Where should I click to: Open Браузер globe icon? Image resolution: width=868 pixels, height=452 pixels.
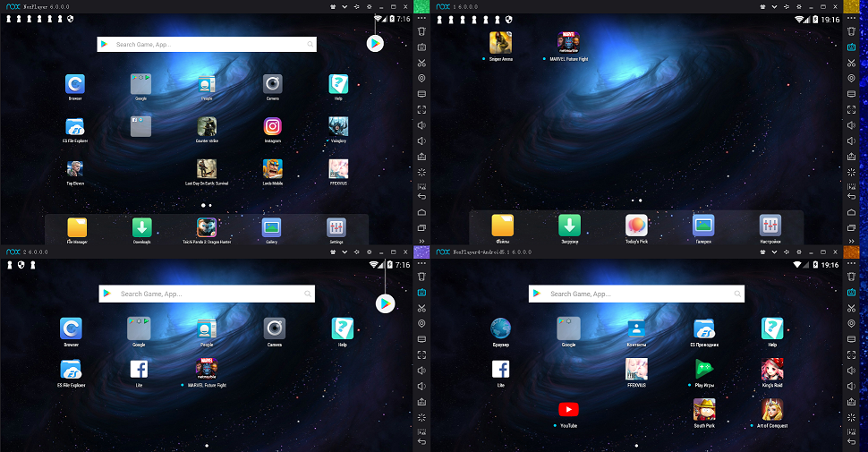pos(500,328)
